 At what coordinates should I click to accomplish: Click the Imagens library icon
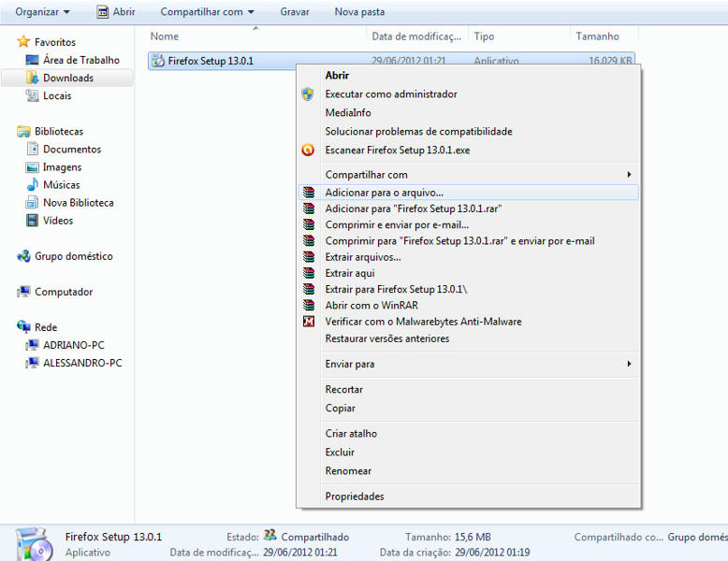click(x=32, y=167)
